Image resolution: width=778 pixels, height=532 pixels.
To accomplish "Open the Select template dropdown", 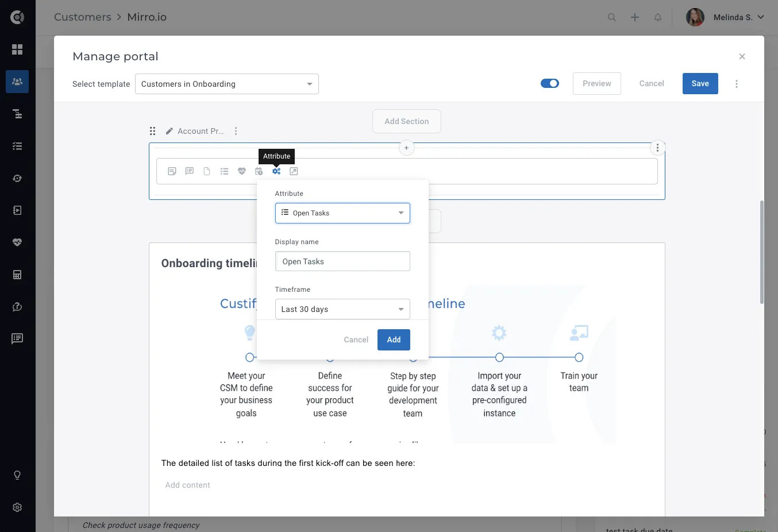I will (x=227, y=84).
